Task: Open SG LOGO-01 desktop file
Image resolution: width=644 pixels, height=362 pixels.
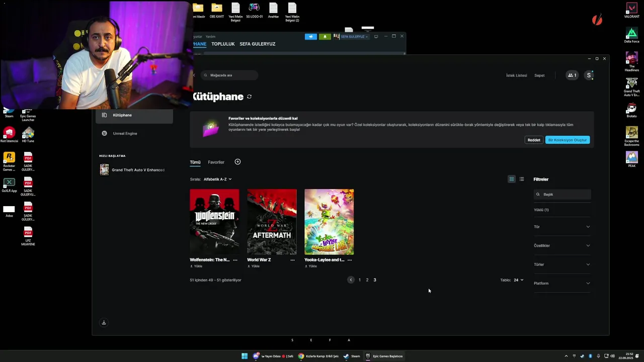Action: coord(254,11)
